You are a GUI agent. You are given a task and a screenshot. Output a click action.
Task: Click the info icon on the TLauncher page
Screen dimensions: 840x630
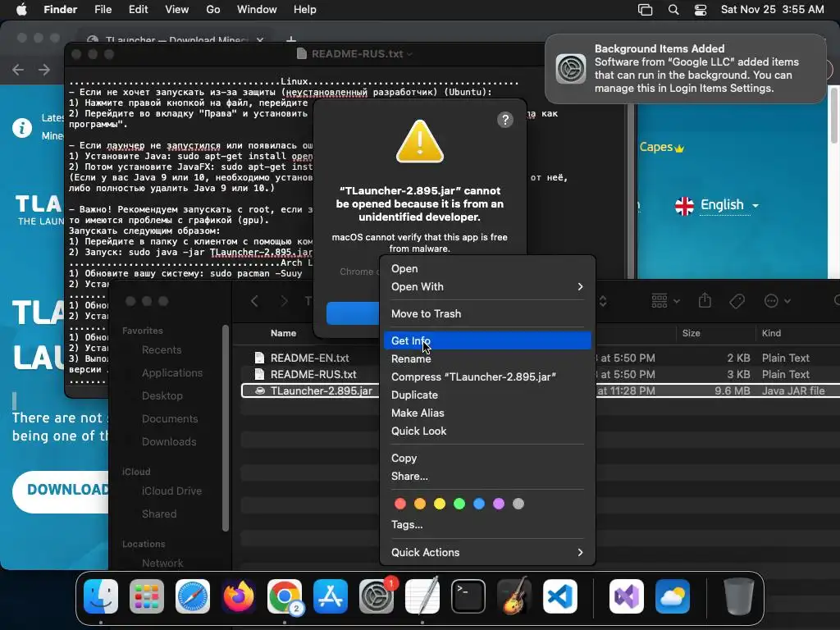[x=22, y=128]
